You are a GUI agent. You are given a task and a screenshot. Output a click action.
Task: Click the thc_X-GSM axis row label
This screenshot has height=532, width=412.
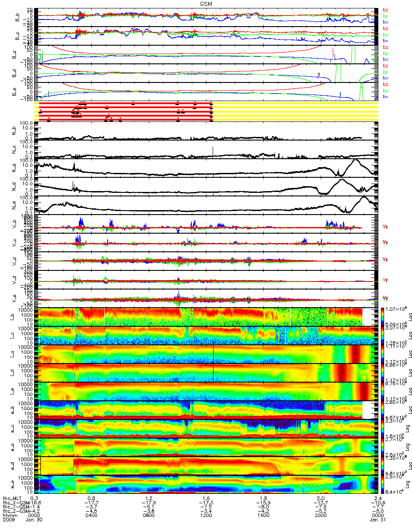pos(17,504)
